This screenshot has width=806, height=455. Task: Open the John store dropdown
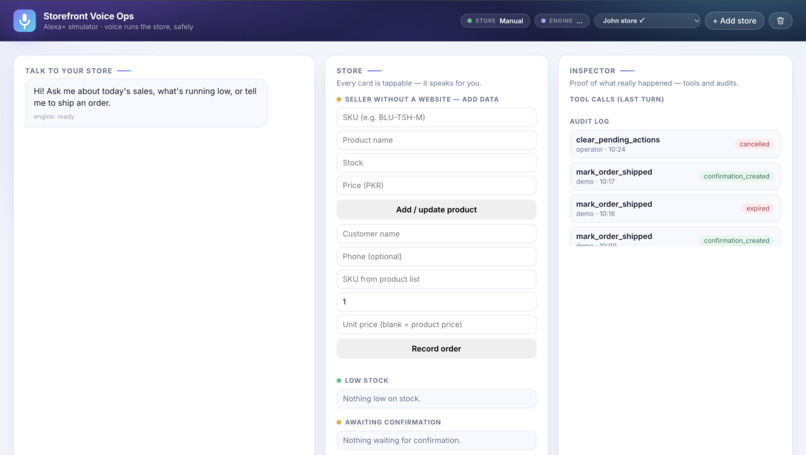(x=647, y=21)
